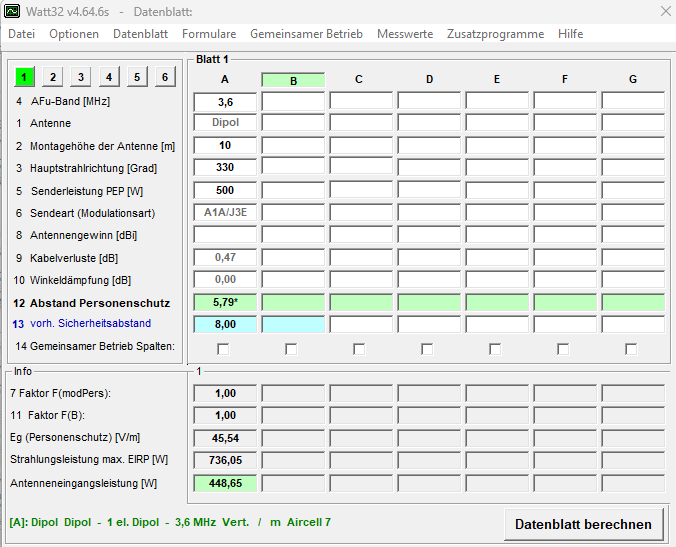Click Antenne field showing Dipol
The image size is (676, 547).
pos(225,122)
